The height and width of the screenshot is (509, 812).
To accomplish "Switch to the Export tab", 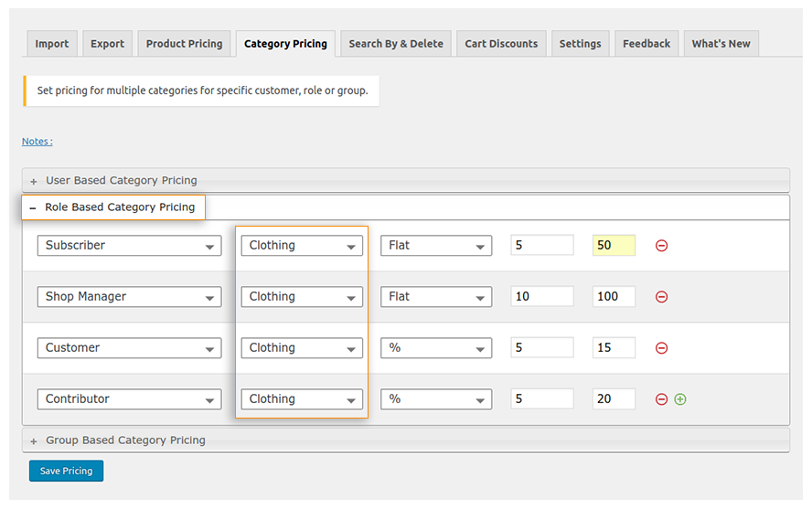I will coord(107,44).
